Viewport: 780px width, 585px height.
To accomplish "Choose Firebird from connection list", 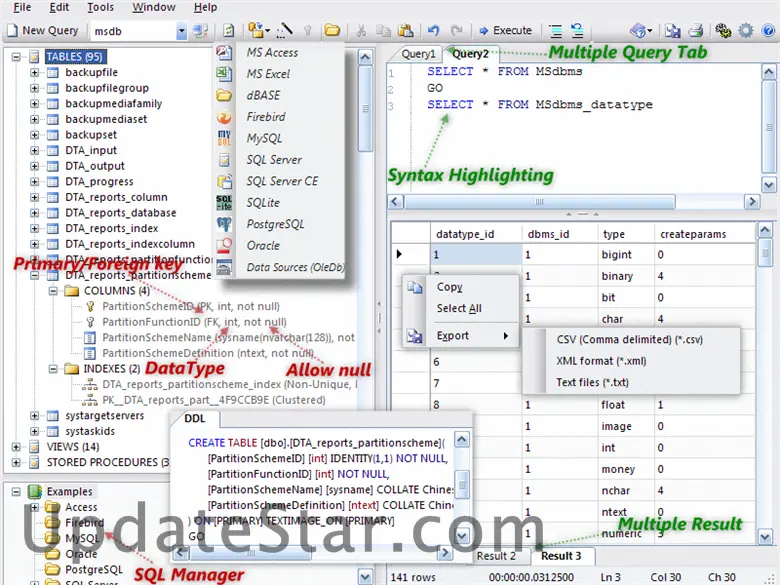I will point(280,116).
